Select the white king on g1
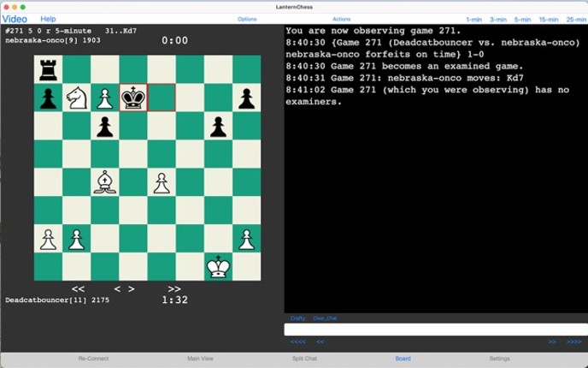Screen dimensions: 588x368 tap(218, 267)
